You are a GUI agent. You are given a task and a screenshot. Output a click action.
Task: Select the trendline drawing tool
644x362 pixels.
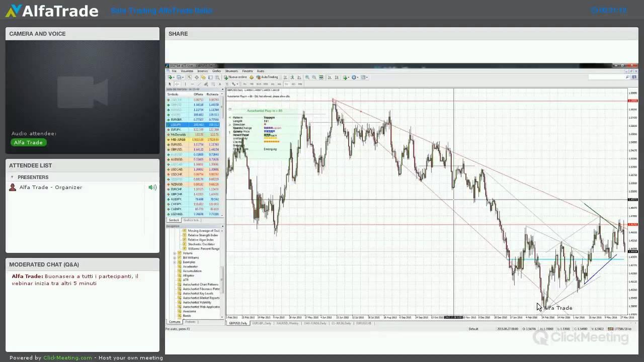point(199,84)
